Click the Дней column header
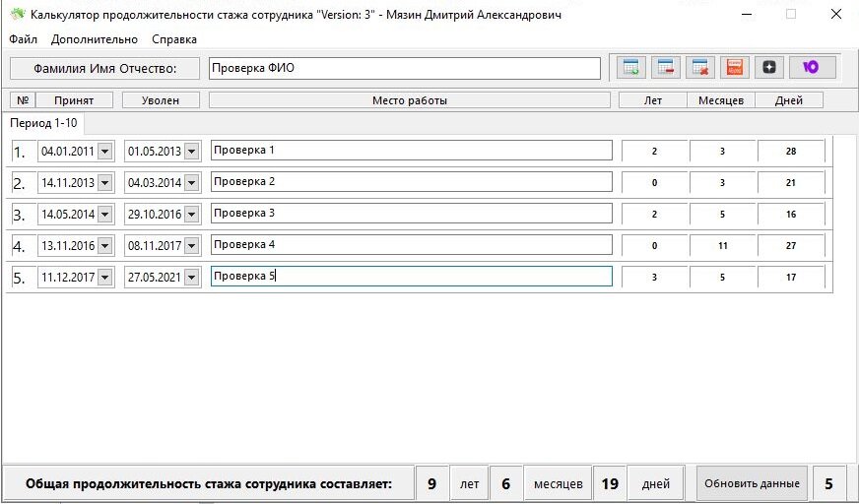 789,100
